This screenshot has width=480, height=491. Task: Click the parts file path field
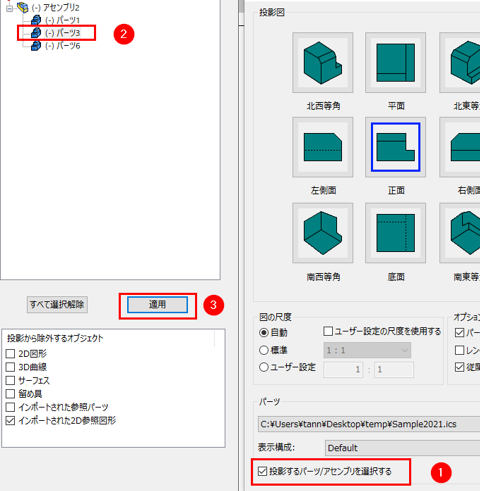pyautogui.click(x=369, y=424)
